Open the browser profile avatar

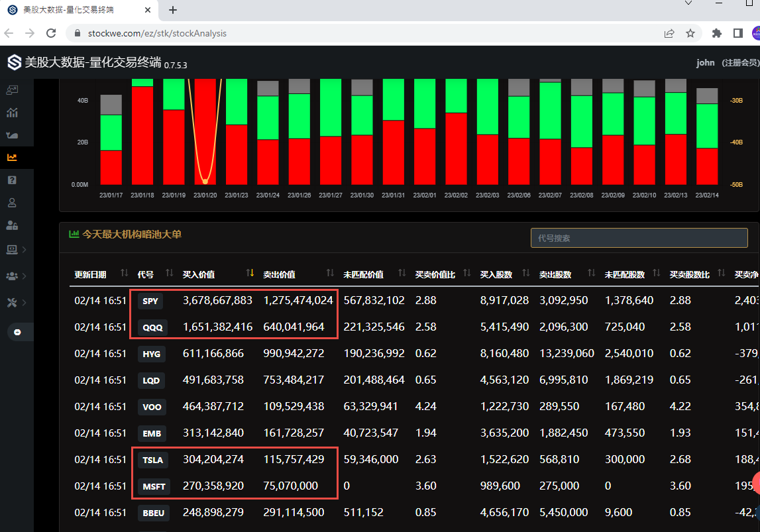pyautogui.click(x=756, y=33)
